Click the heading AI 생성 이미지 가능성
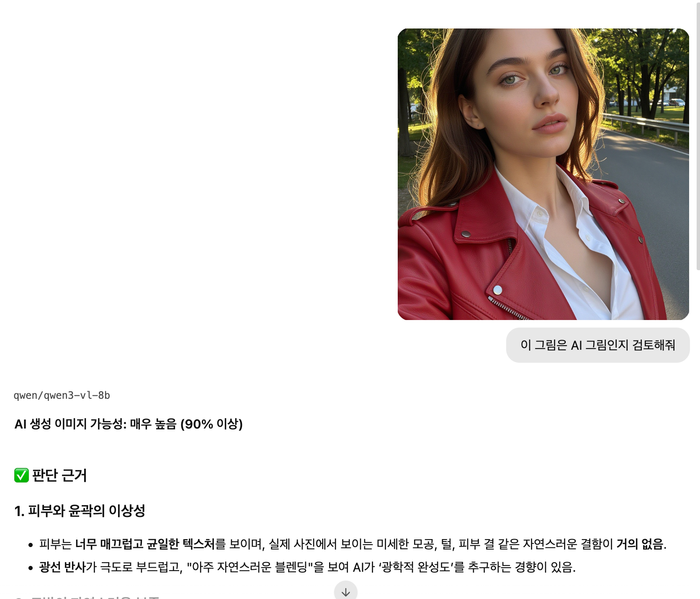This screenshot has width=700, height=599. tap(70, 424)
